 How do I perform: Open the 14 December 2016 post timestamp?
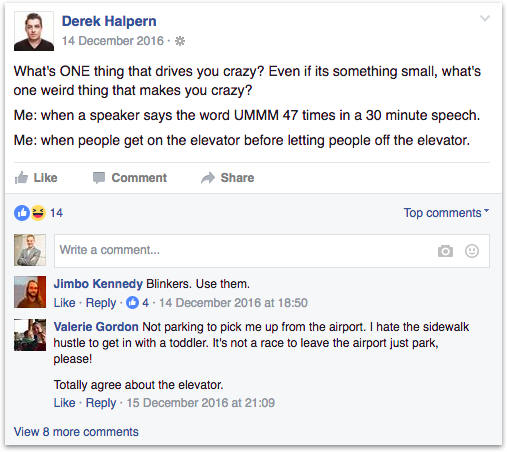(113, 41)
